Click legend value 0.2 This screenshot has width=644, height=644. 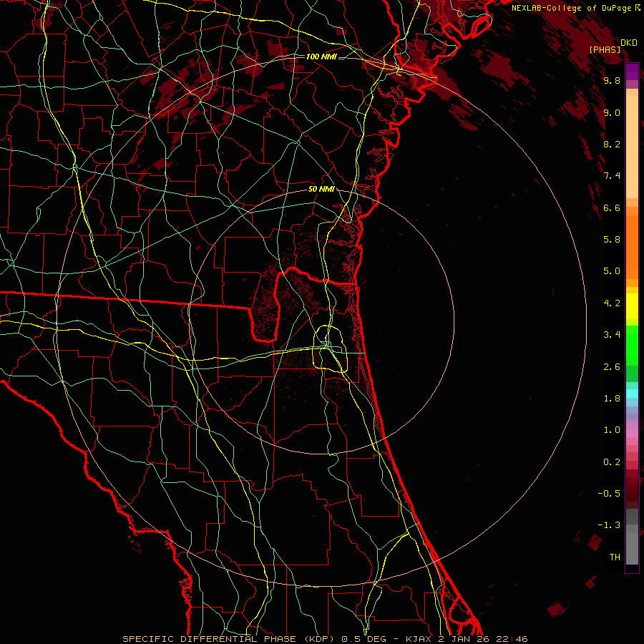(612, 462)
